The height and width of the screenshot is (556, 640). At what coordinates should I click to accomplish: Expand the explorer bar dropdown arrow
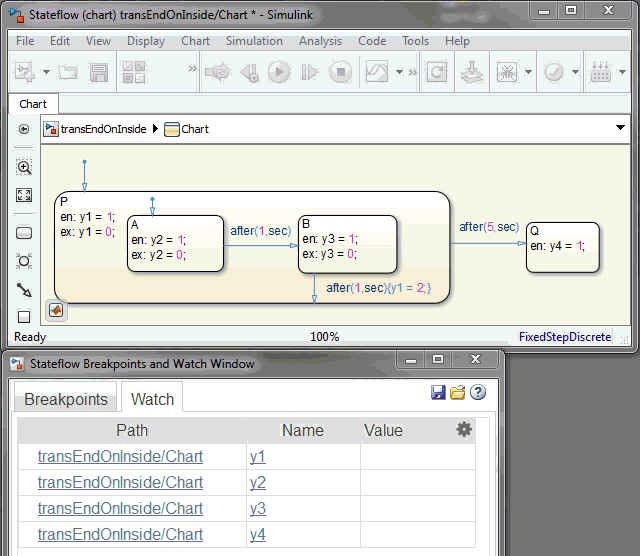pyautogui.click(x=620, y=129)
